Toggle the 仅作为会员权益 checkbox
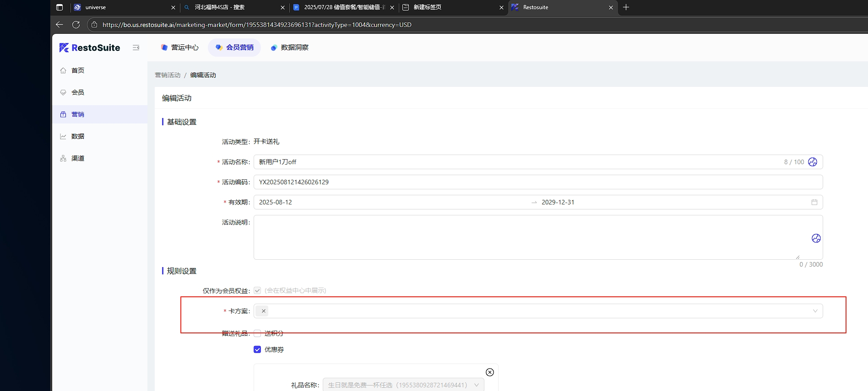 tap(257, 290)
